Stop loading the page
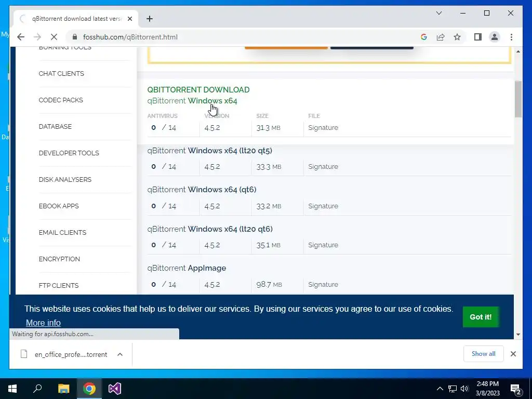Image resolution: width=532 pixels, height=399 pixels. [54, 37]
